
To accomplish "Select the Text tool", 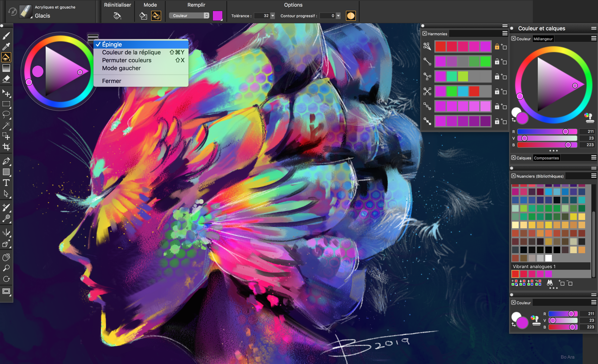I will 6,183.
